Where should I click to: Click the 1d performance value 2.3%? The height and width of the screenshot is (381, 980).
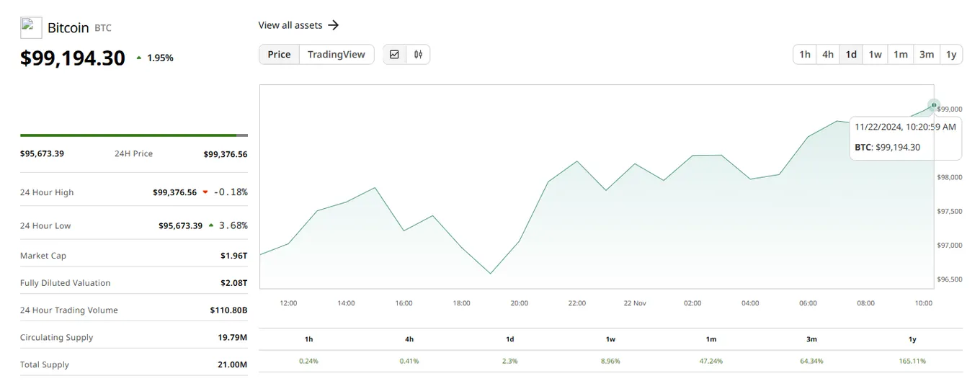[509, 361]
